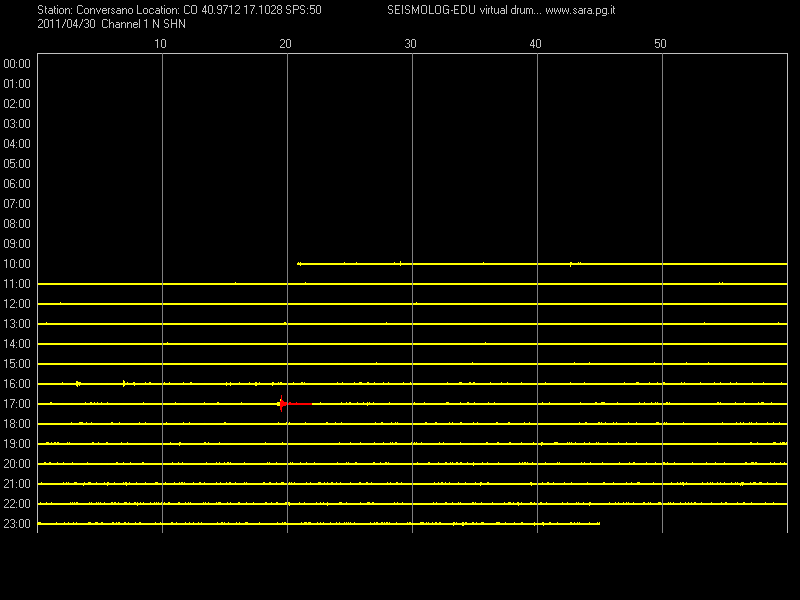Viewport: 800px width, 600px height.
Task: Click the 50 minute axis label
Action: (660, 44)
